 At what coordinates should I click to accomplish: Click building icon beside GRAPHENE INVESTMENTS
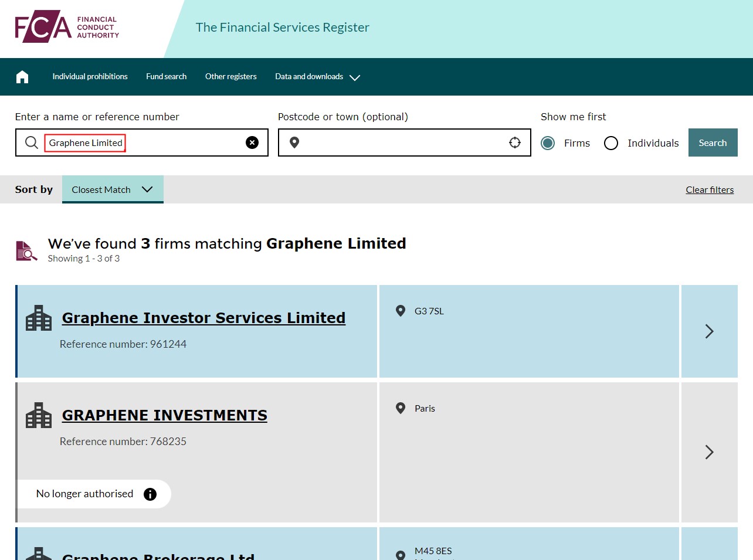pyautogui.click(x=39, y=415)
